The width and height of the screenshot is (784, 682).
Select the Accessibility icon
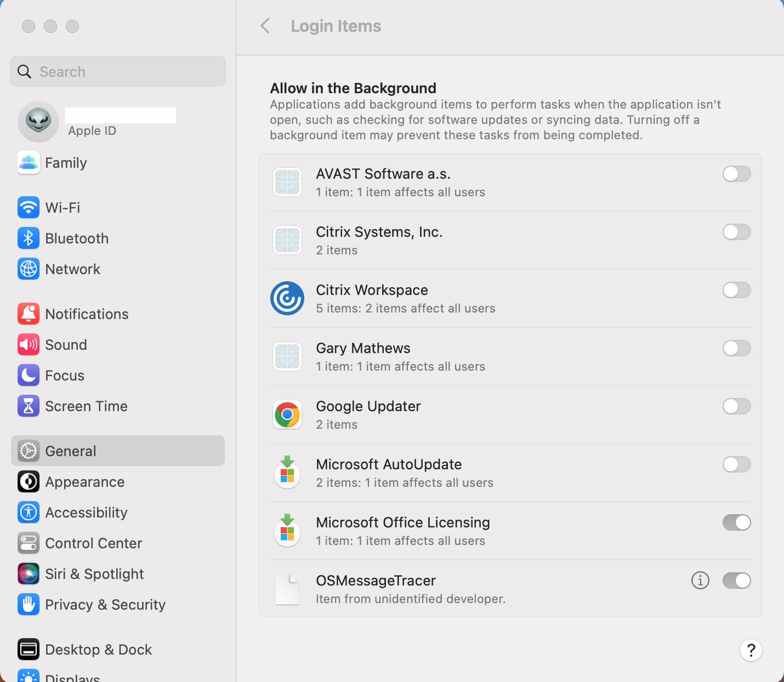click(29, 513)
